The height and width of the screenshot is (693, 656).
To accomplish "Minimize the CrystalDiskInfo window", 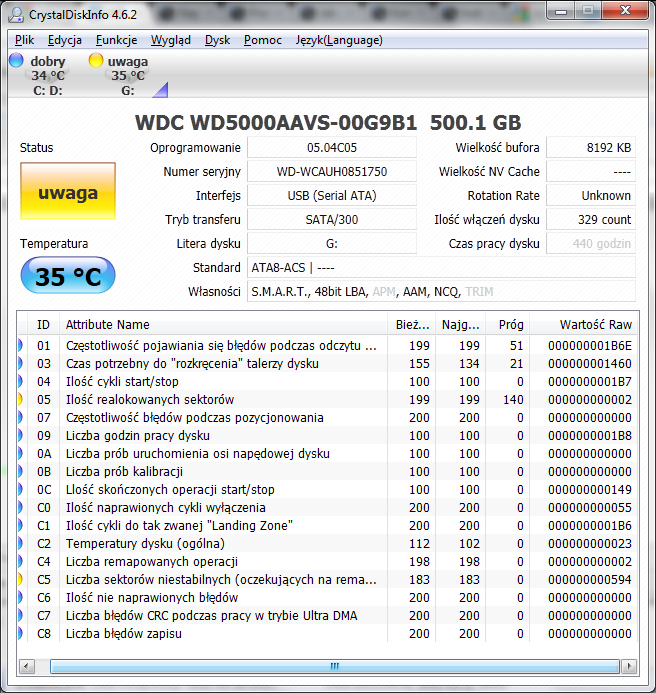I will pos(561,11).
